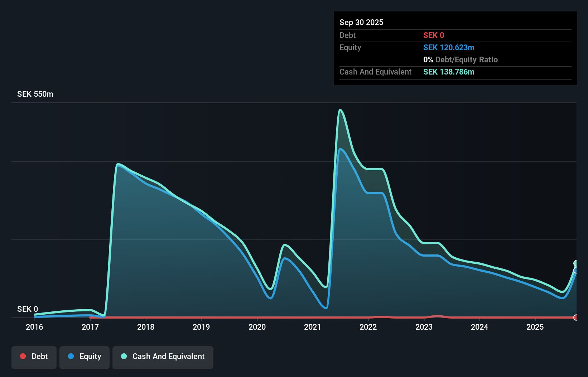Screen dimensions: 588x377
Task: Click the SEK 550m axis gridline label
Action: (x=35, y=94)
